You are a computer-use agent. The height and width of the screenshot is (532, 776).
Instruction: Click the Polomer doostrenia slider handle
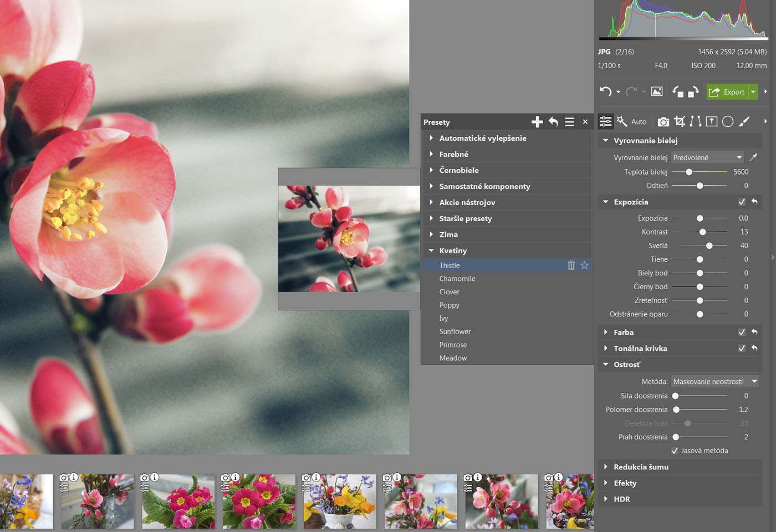tap(676, 410)
